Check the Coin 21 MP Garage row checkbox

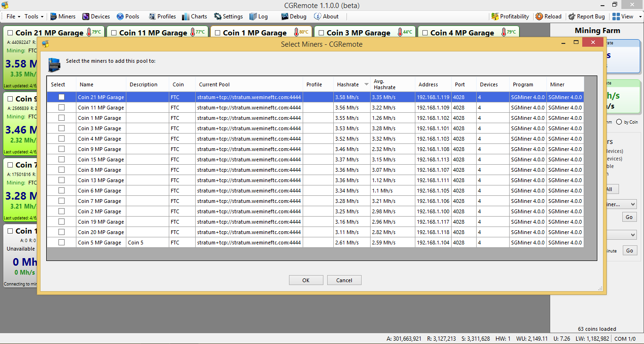[61, 97]
